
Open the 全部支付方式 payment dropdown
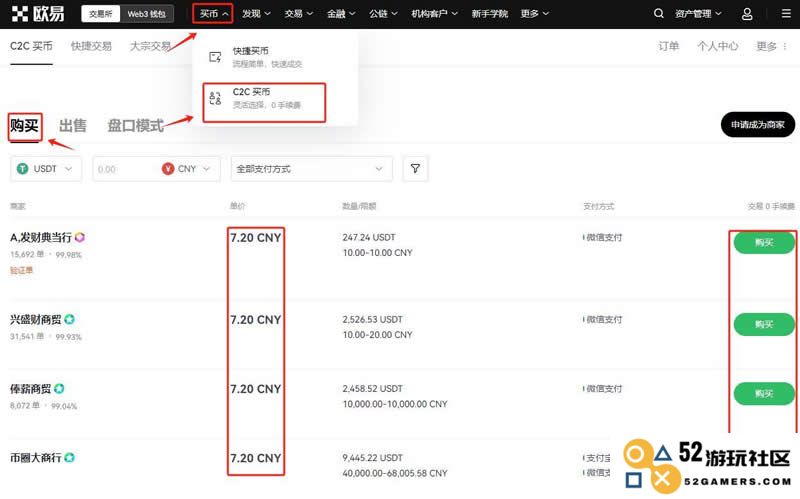[x=312, y=169]
